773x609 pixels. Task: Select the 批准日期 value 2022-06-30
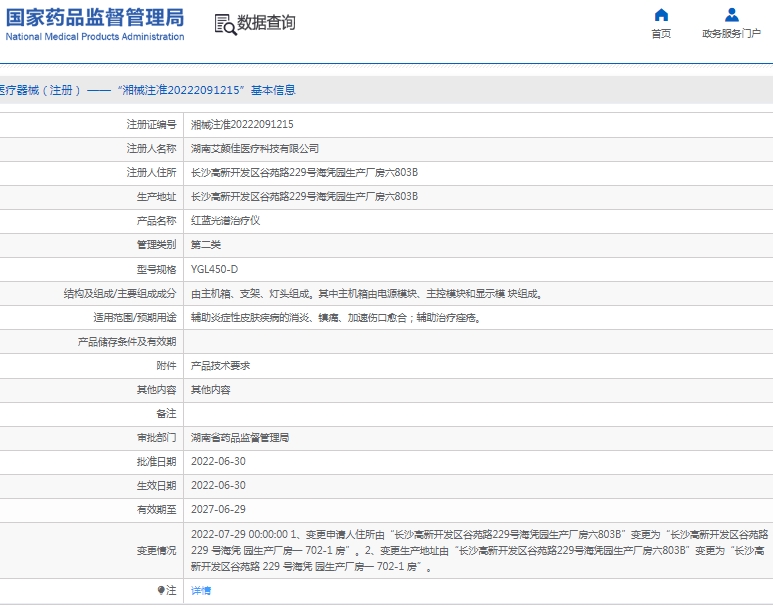click(x=218, y=462)
